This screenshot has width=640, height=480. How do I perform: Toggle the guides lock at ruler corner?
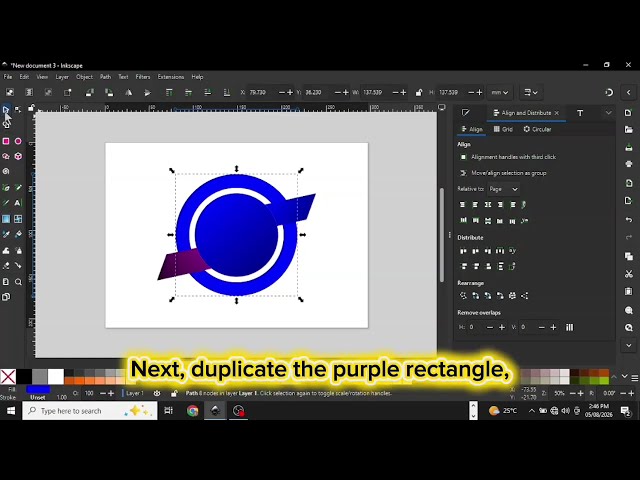pos(31,107)
